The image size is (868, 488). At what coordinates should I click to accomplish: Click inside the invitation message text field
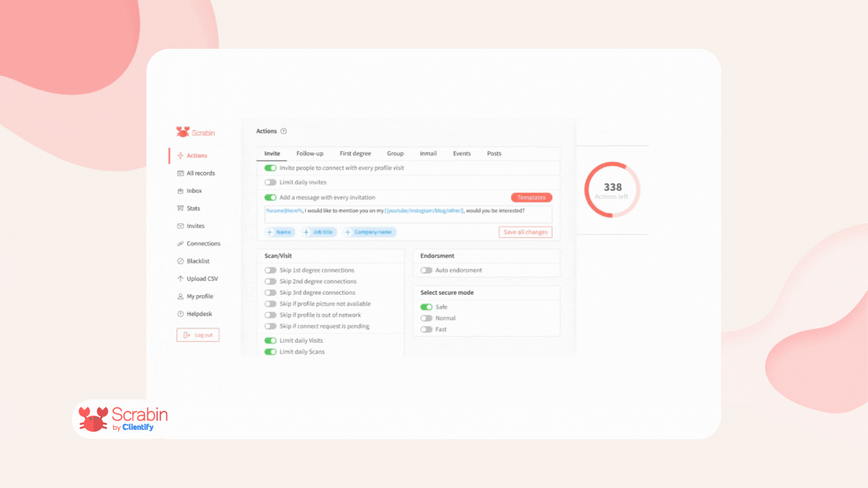click(x=408, y=214)
